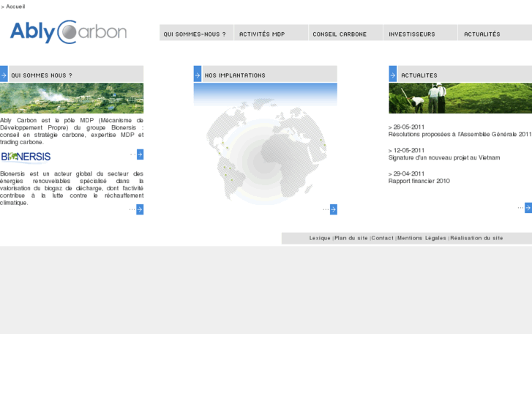
Task: Open the Mentions Légales footer link
Action: pyautogui.click(x=422, y=238)
